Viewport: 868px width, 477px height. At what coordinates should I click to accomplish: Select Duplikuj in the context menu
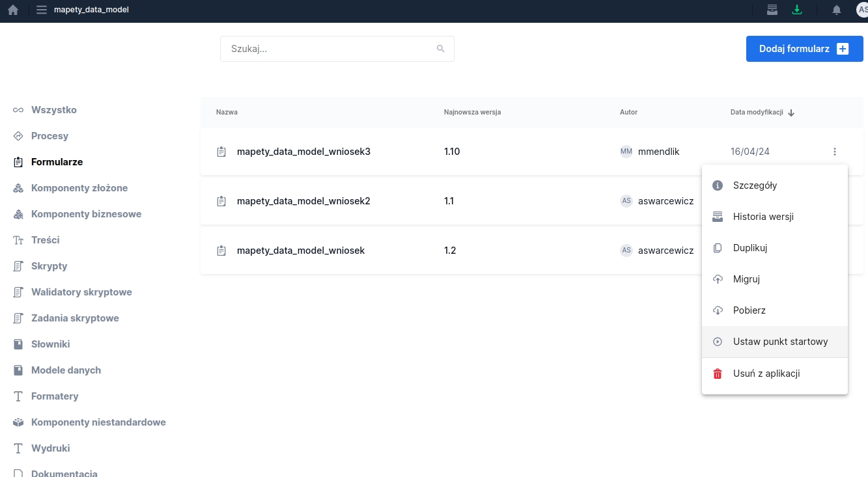[750, 248]
